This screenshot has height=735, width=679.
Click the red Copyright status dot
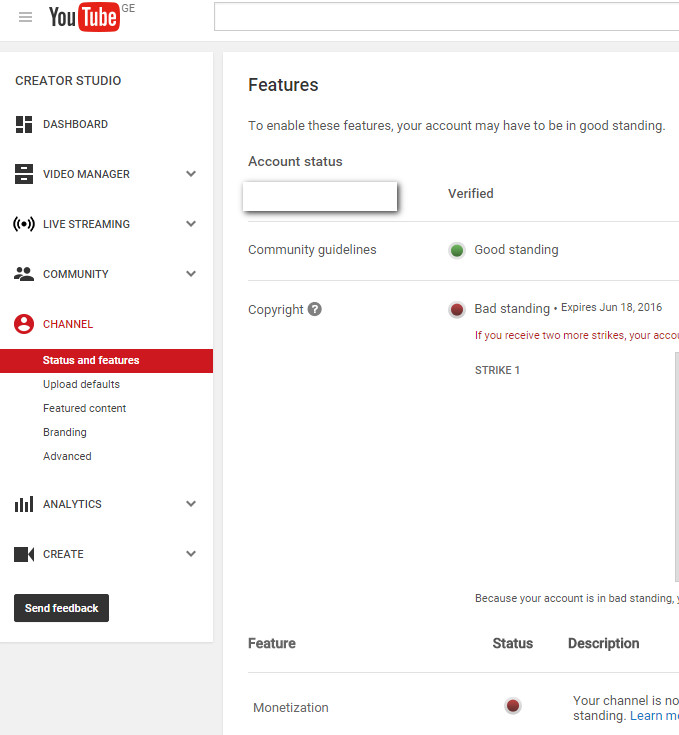(457, 309)
